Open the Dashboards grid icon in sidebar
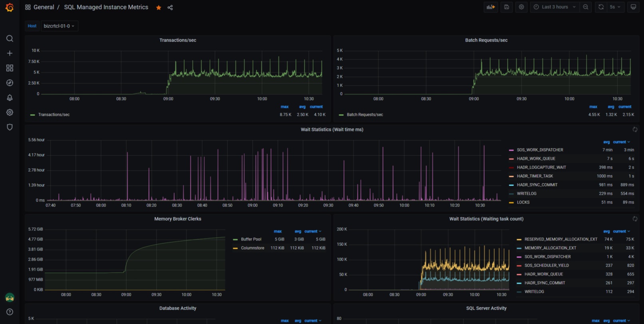Viewport: 644px width, 324px height. [x=10, y=68]
